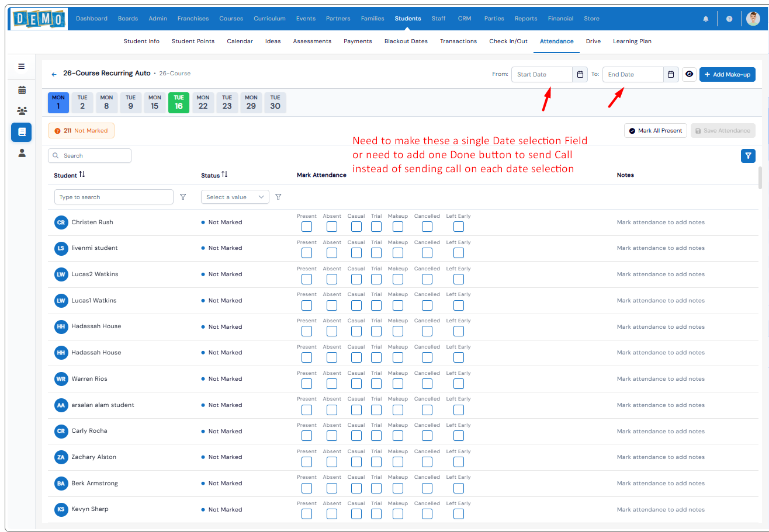The height and width of the screenshot is (532, 769).
Task: Click the KS avatar for Kevyn Sharp
Action: coord(61,509)
